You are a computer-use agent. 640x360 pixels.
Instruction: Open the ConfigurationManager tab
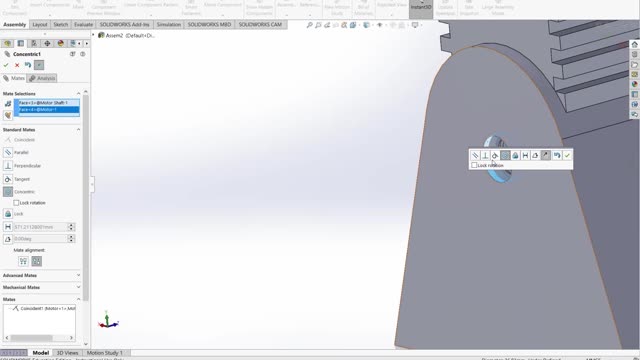(34, 43)
